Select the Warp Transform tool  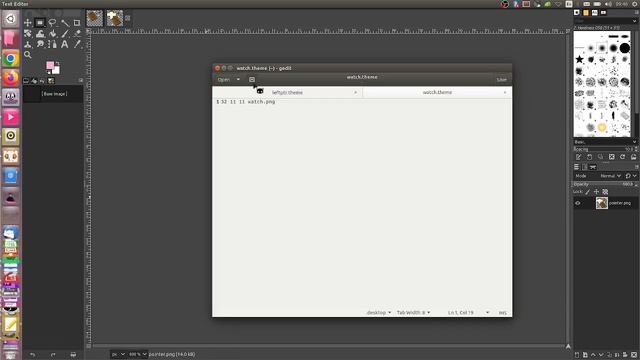[40, 34]
